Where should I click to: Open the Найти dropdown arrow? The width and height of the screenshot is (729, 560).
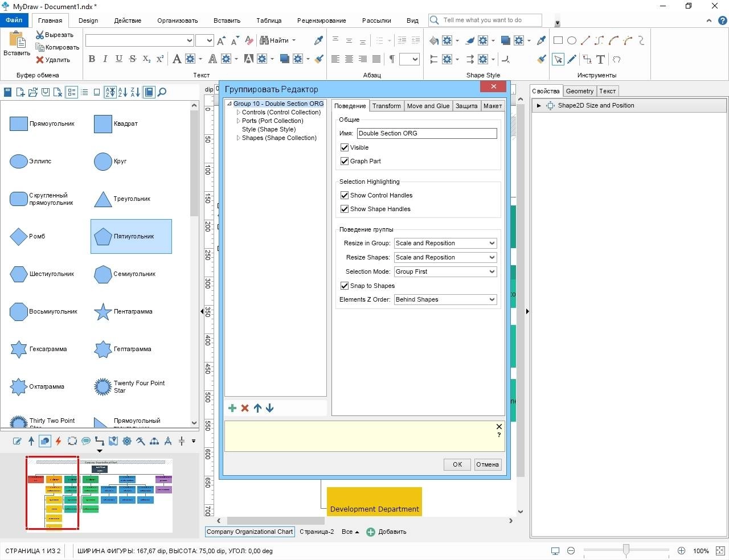[x=294, y=40]
